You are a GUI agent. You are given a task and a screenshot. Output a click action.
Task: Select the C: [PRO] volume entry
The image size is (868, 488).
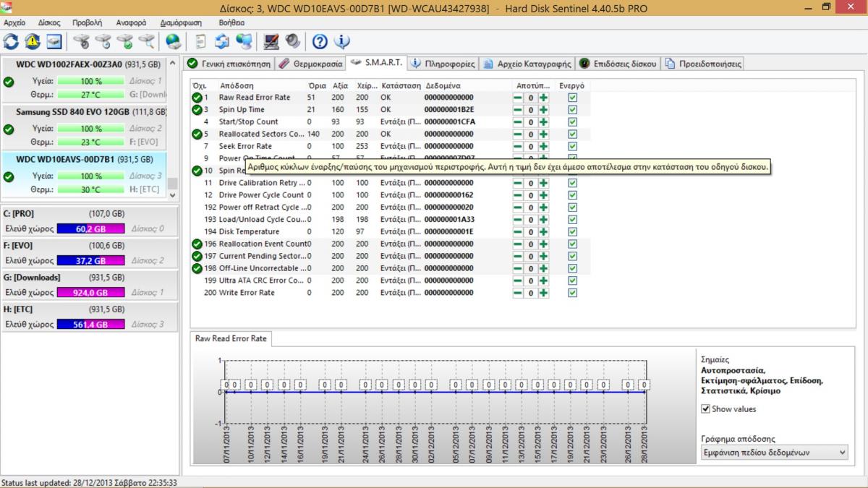[90, 221]
